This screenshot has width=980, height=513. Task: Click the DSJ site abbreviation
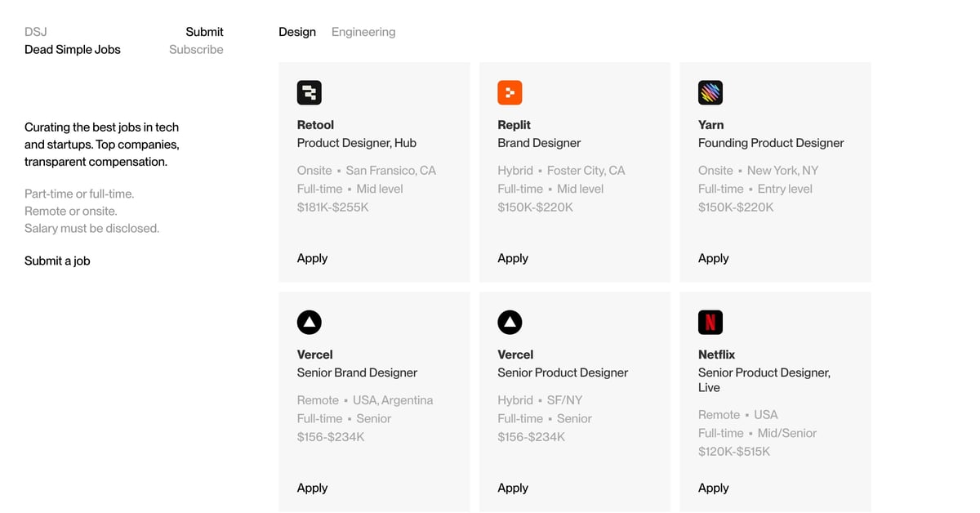click(36, 32)
